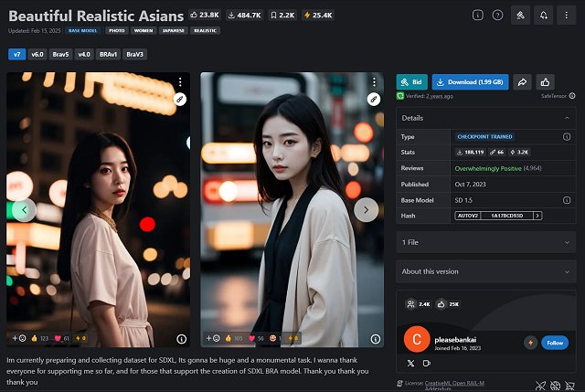Share this model via arrow icon
Screen dimensions: 585x392
coord(522,81)
